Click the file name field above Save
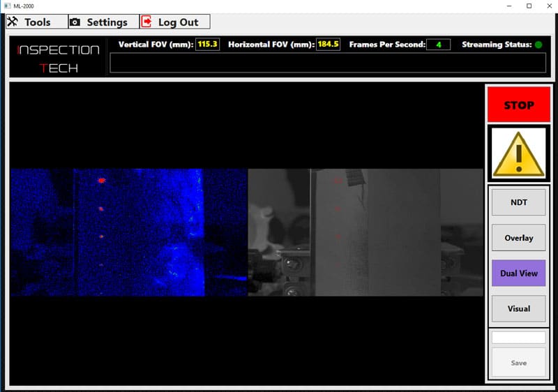Viewport: 558px width, 392px height. click(518, 337)
